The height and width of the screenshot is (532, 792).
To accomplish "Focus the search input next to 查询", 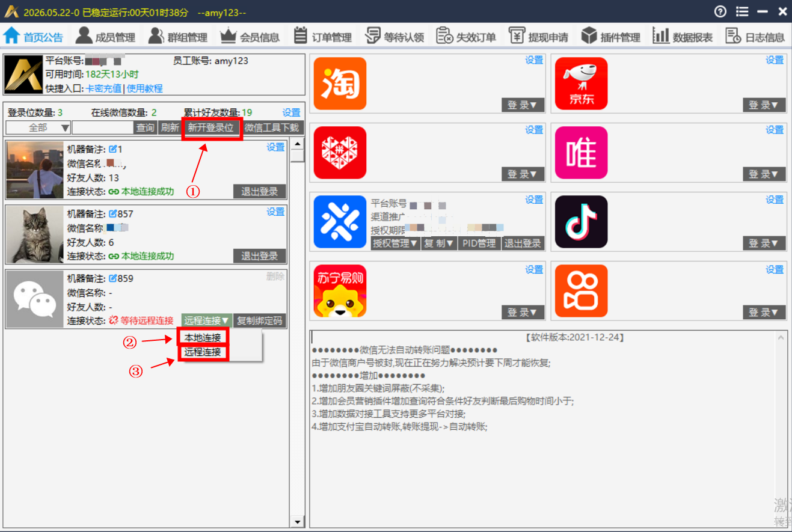I will pos(102,127).
